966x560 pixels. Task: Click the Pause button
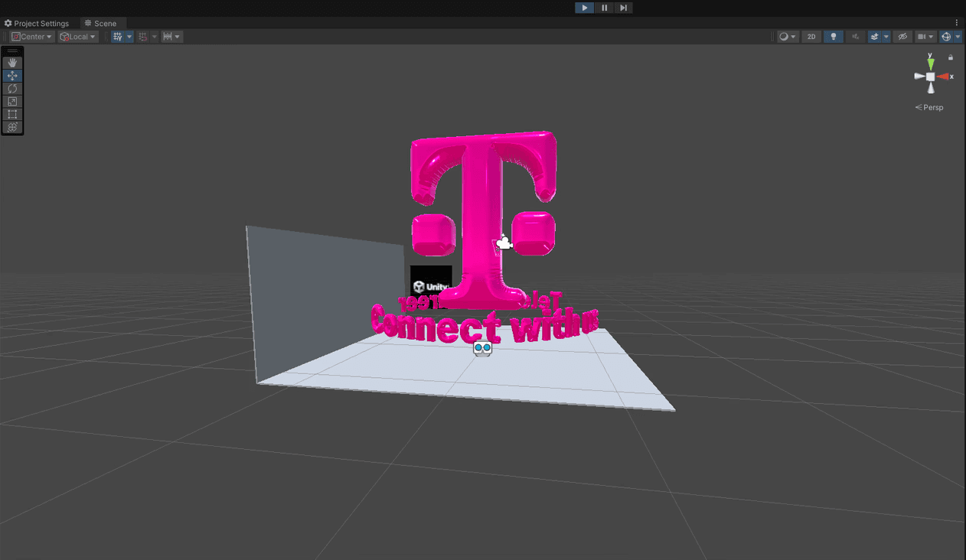point(604,8)
